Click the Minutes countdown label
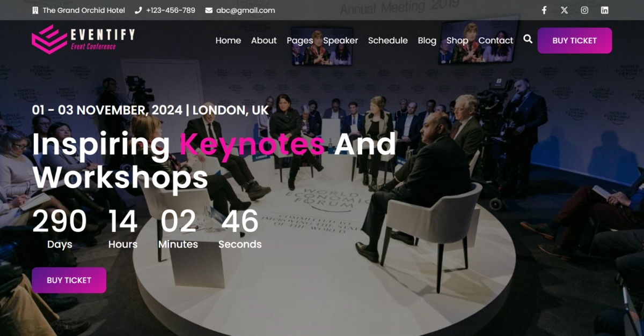The image size is (644, 336). pyautogui.click(x=178, y=244)
